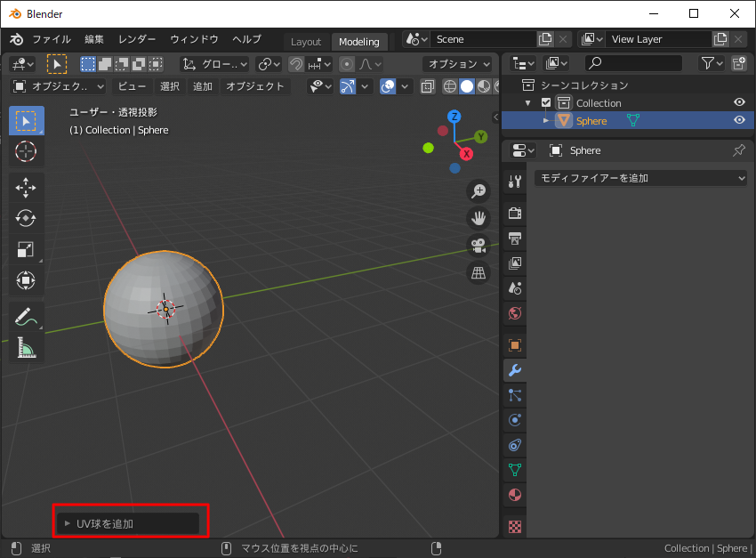Toggle snapping magnet icon
The image size is (756, 558).
coord(296,64)
